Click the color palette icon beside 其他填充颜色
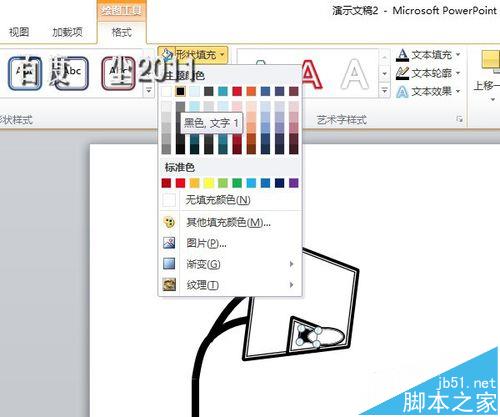 [x=169, y=222]
